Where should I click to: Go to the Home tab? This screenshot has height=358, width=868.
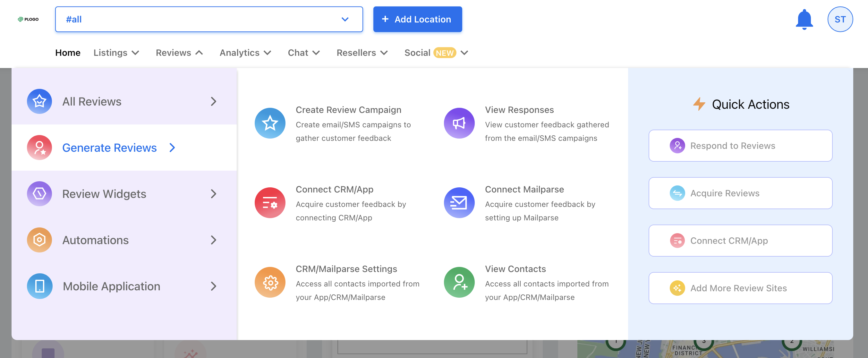68,53
